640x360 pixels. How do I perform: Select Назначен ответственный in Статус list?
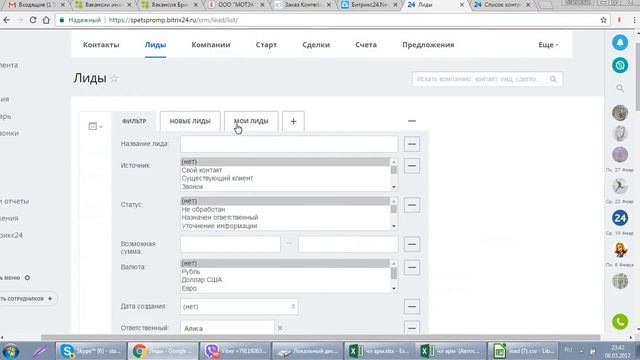pos(285,218)
